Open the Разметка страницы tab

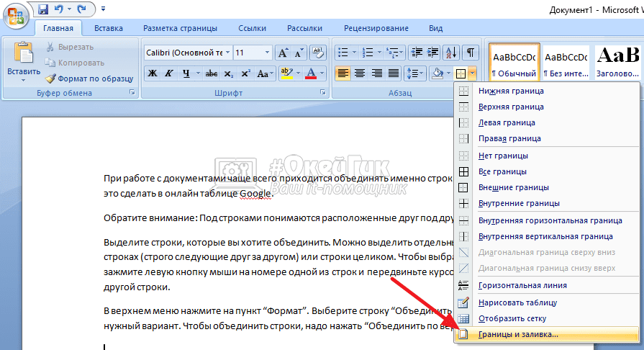[x=181, y=28]
